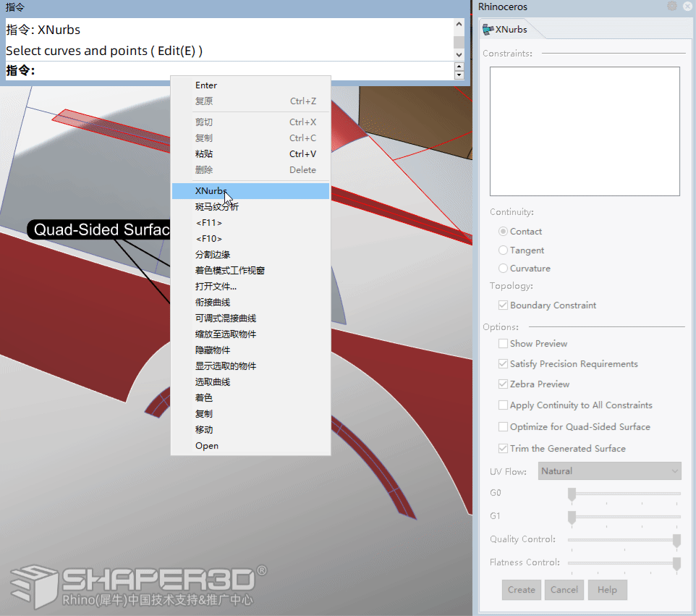This screenshot has width=696, height=616.
Task: Select 着色模式工作视窗 from context menu
Action: (x=251, y=271)
